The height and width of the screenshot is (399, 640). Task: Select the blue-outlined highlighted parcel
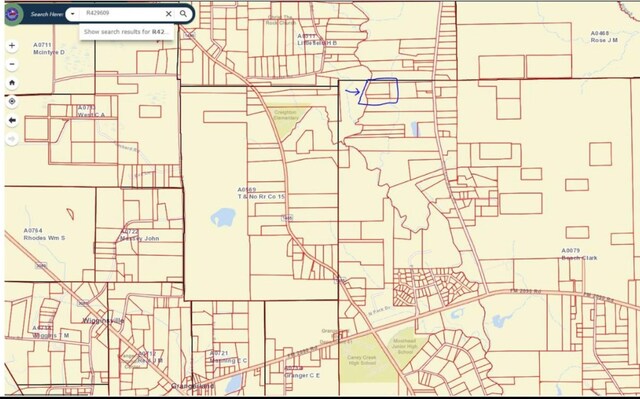(380, 91)
